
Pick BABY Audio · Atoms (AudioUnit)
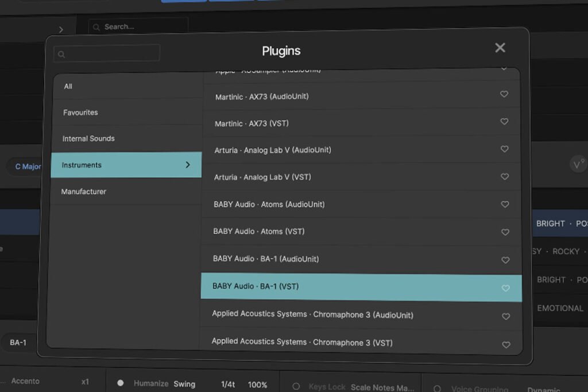click(361, 204)
